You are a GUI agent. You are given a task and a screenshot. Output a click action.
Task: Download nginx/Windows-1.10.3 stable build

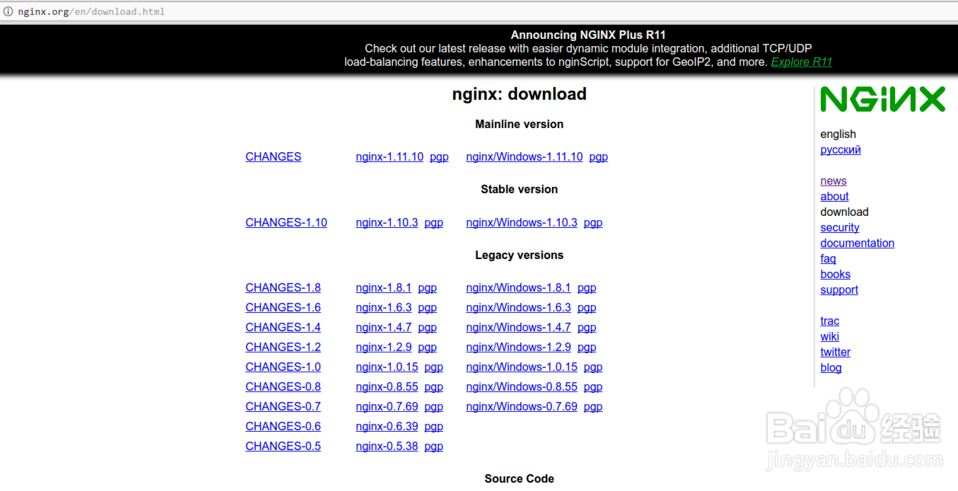(521, 223)
